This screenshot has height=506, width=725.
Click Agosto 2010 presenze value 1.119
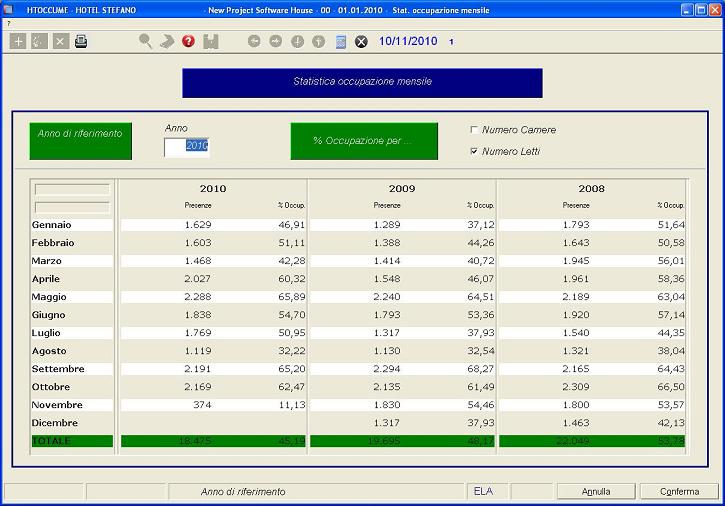tap(198, 351)
